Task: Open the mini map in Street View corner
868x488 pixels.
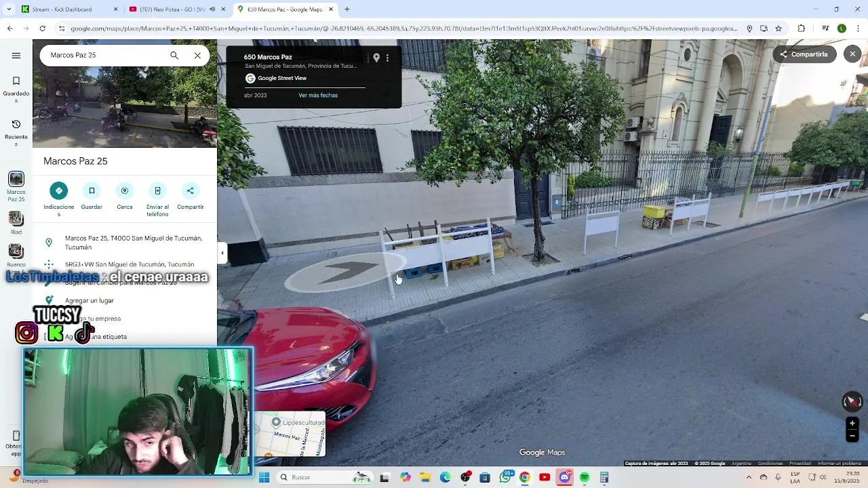Action: tap(290, 434)
